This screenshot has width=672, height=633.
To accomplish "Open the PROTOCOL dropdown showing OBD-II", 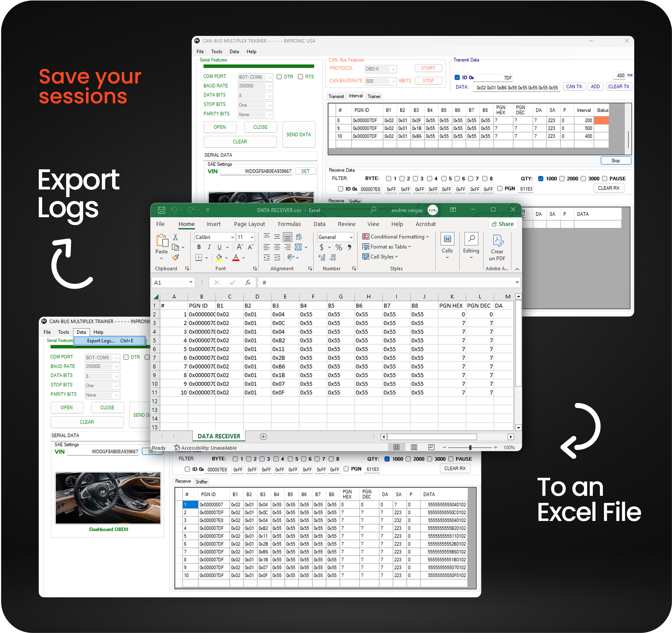I will pyautogui.click(x=381, y=69).
